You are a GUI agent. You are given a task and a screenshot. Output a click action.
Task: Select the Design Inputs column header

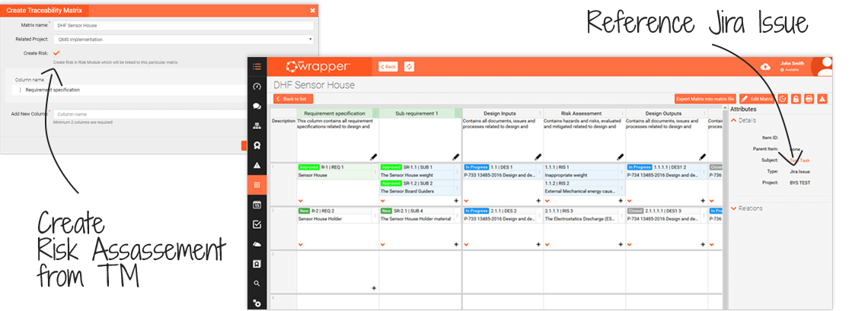pyautogui.click(x=502, y=113)
